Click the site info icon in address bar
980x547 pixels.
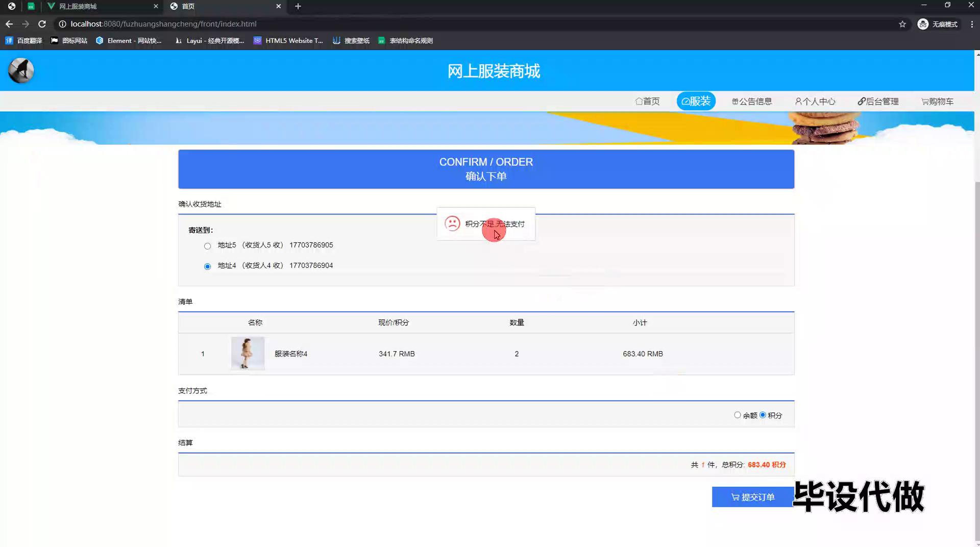point(62,24)
